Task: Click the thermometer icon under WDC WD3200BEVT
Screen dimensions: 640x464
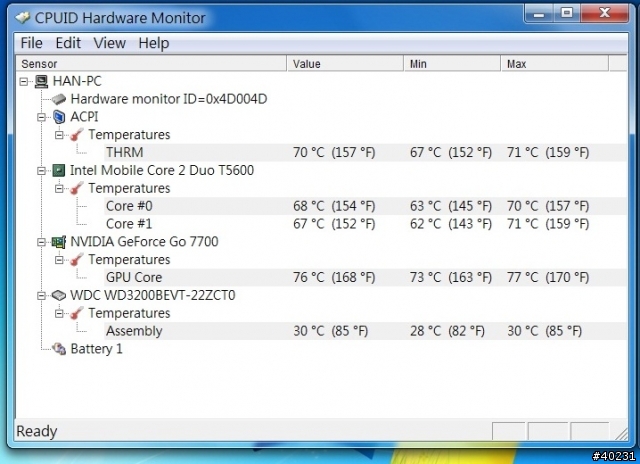Action: [76, 313]
